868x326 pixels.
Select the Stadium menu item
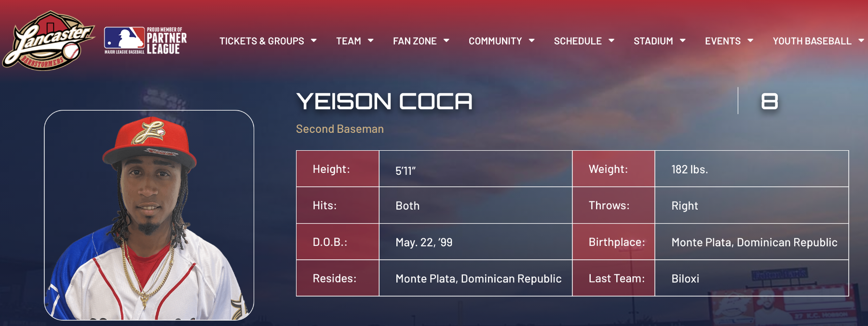pos(653,41)
